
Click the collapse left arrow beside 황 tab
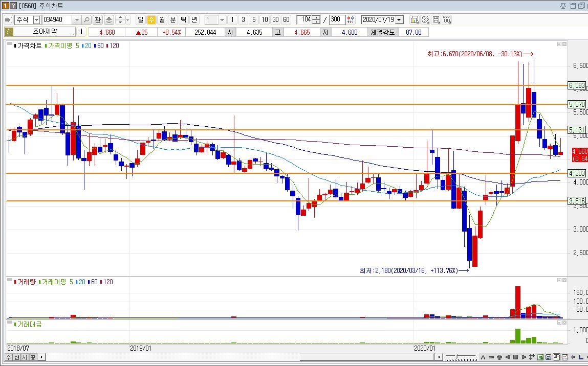coord(41,357)
